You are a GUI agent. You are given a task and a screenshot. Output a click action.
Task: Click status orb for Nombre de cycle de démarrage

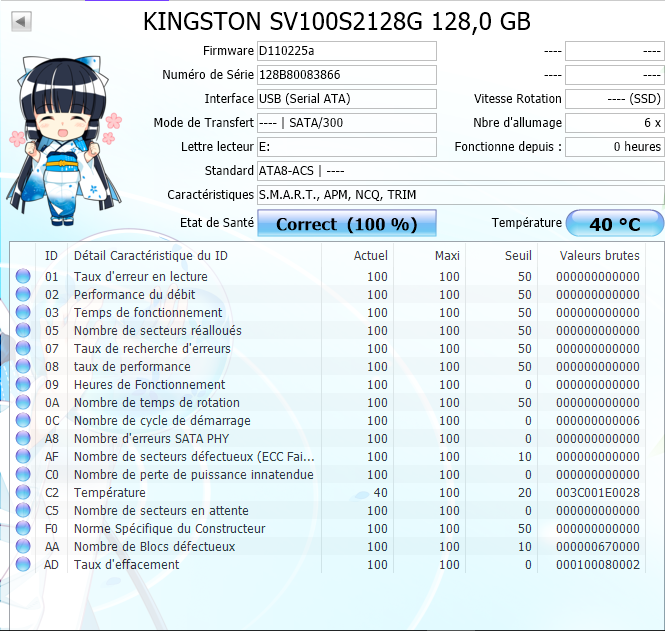pos(23,420)
